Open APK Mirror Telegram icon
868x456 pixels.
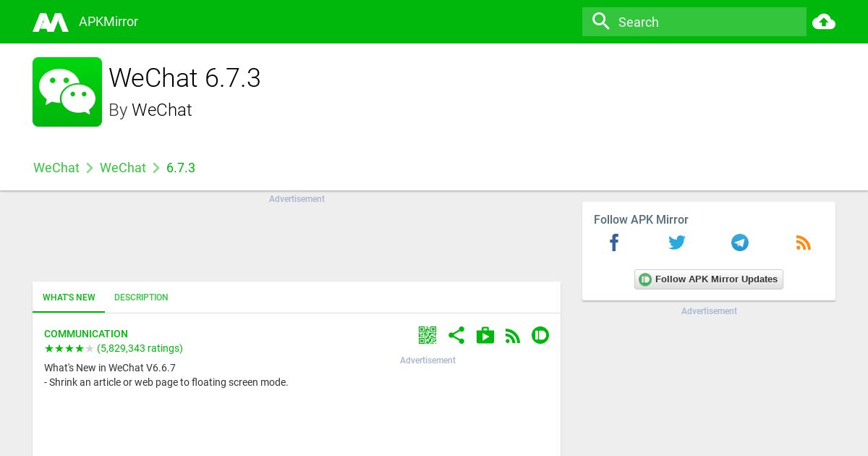coord(740,242)
